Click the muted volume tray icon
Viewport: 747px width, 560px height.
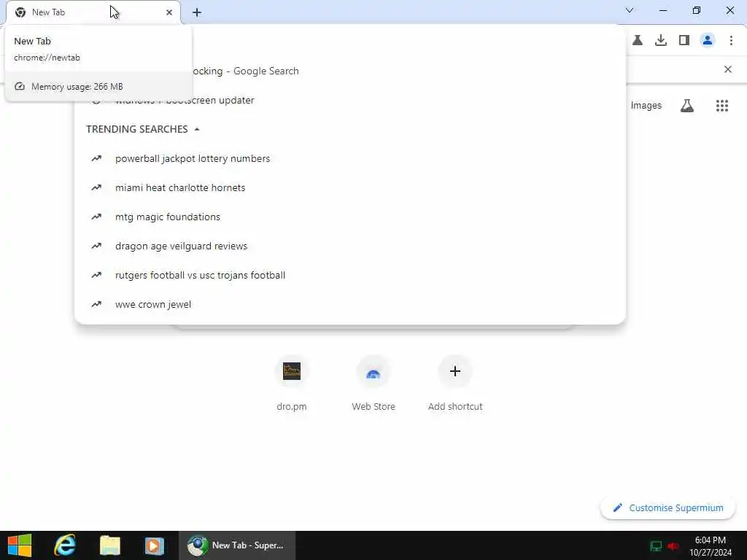[673, 546]
